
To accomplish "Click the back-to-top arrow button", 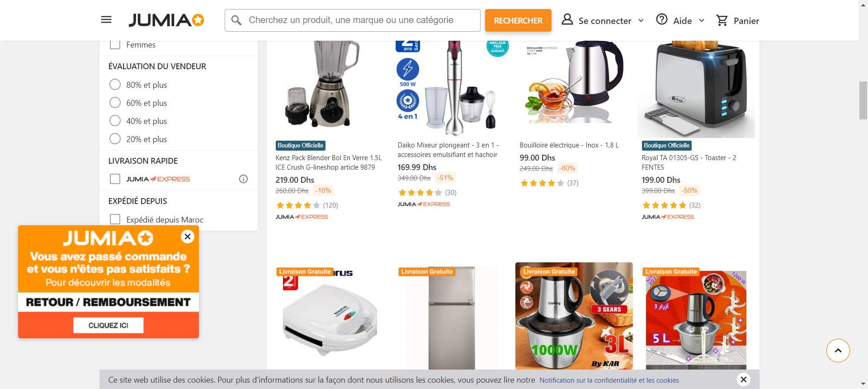I will click(838, 351).
